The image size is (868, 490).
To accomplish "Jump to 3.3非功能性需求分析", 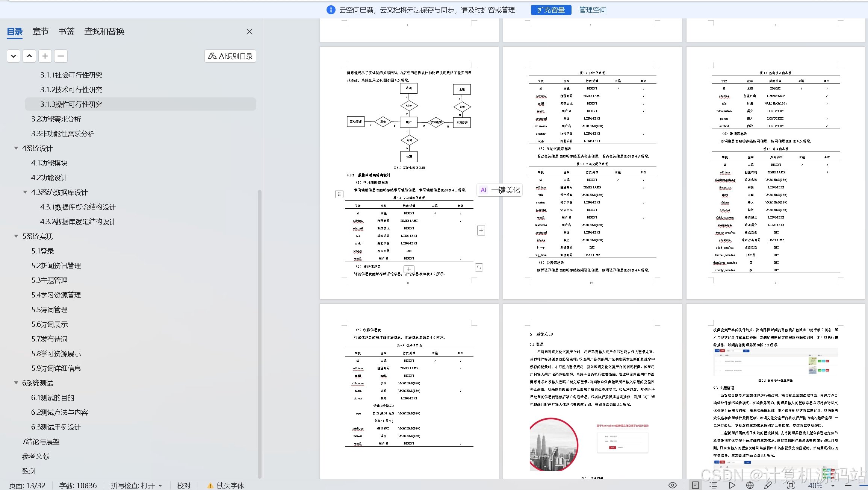I will tap(63, 134).
